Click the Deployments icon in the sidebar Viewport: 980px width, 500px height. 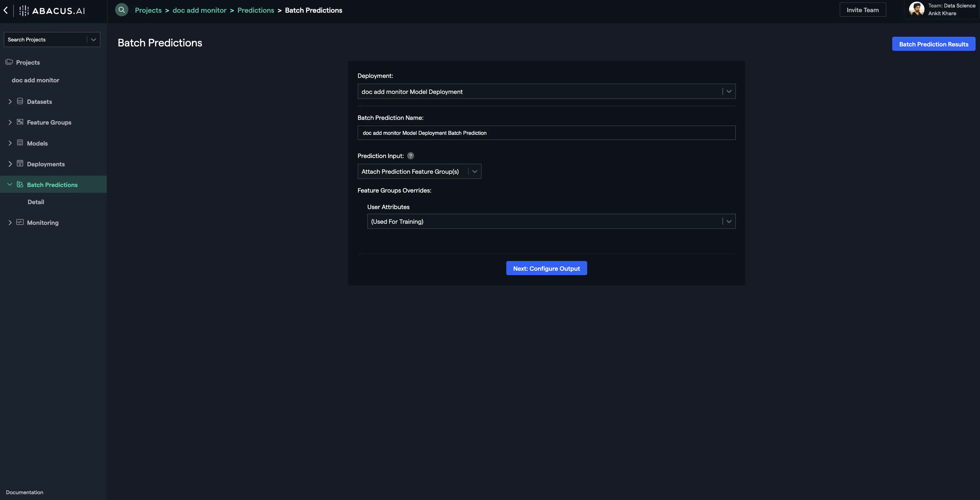point(20,164)
